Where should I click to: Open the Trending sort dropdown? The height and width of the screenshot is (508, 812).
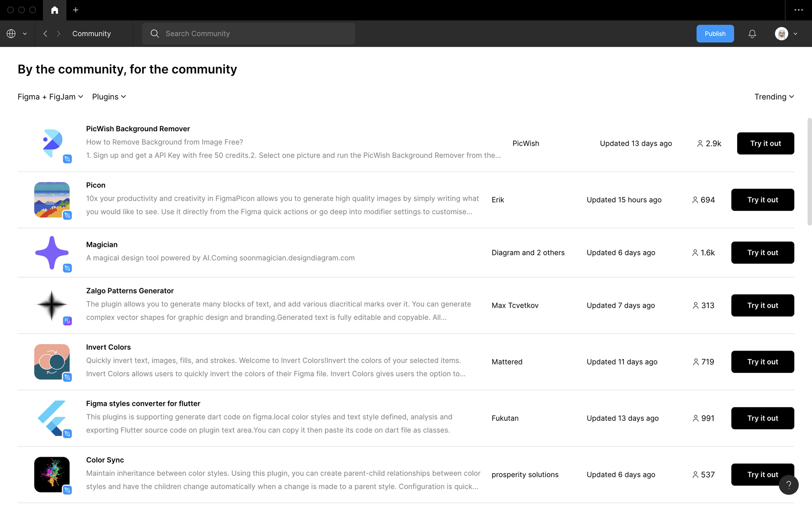tap(774, 97)
